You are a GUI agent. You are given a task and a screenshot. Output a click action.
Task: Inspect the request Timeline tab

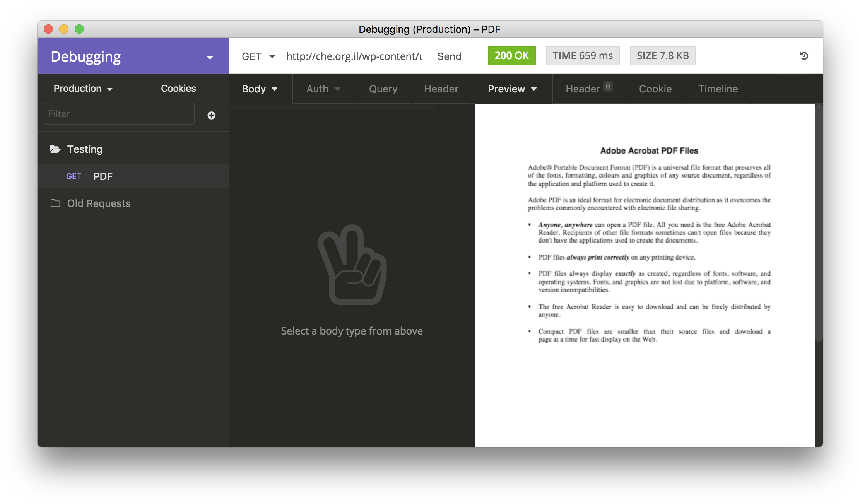click(718, 89)
